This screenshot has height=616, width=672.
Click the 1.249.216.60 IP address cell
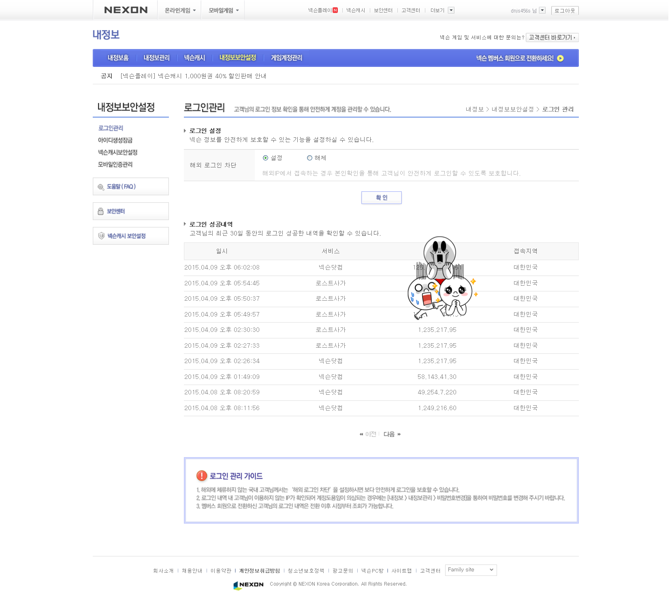point(437,408)
